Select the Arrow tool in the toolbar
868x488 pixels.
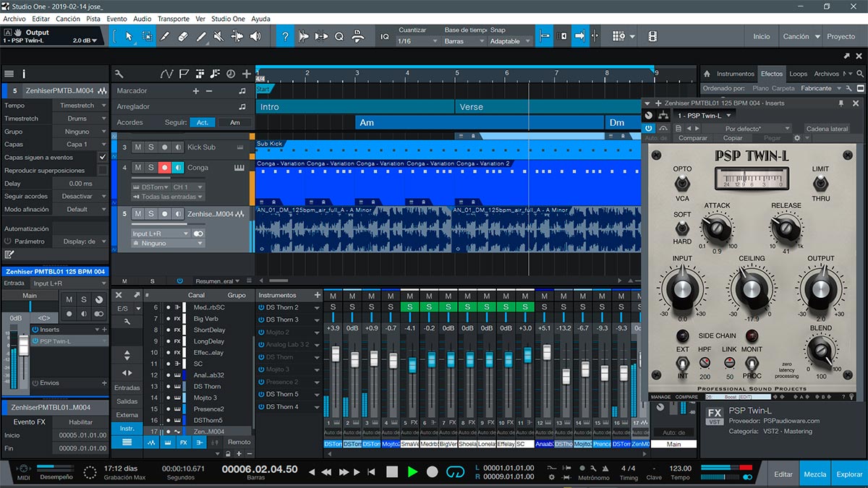click(x=129, y=36)
